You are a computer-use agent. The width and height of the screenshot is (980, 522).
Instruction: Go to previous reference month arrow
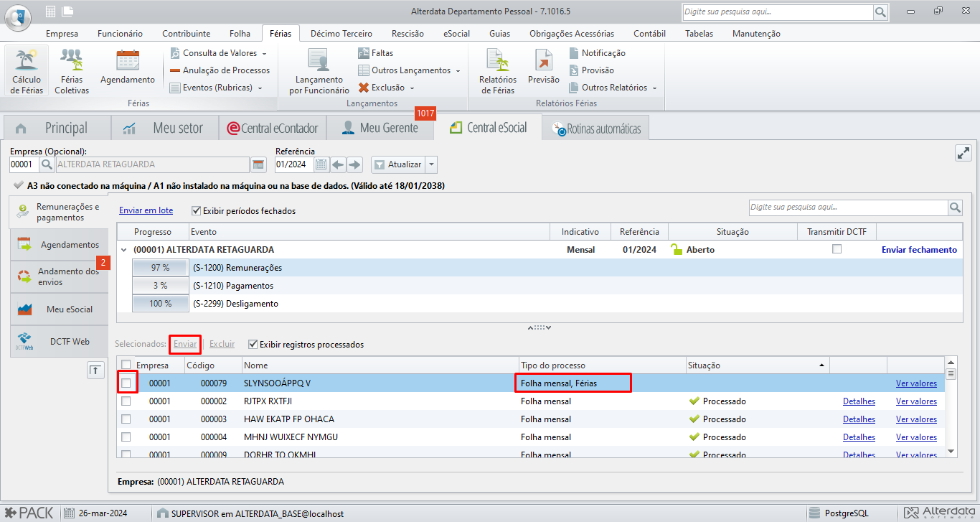[338, 164]
